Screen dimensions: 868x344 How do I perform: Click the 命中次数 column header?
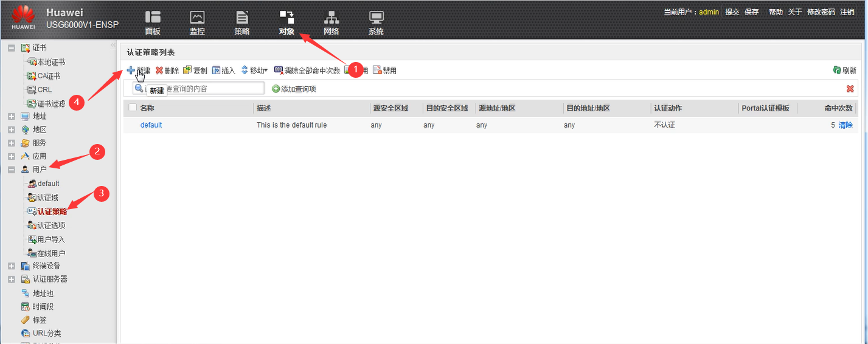point(839,108)
